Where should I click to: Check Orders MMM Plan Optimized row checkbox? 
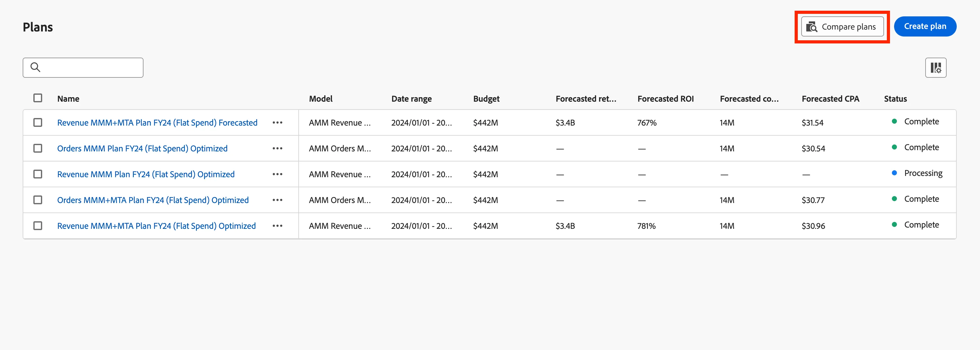38,148
